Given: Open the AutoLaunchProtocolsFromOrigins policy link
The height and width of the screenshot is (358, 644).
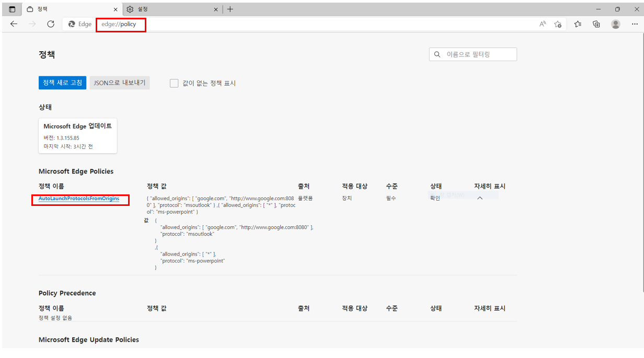Looking at the screenshot, I should point(79,199).
